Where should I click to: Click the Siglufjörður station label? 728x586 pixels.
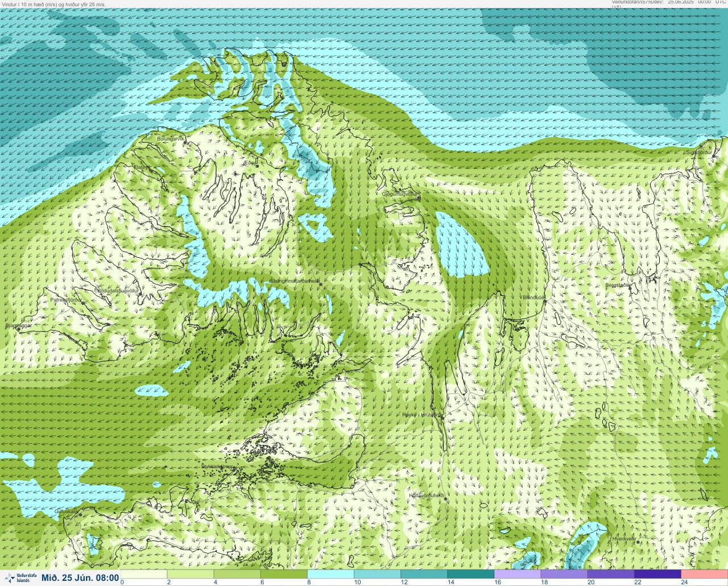pyautogui.click(x=699, y=152)
